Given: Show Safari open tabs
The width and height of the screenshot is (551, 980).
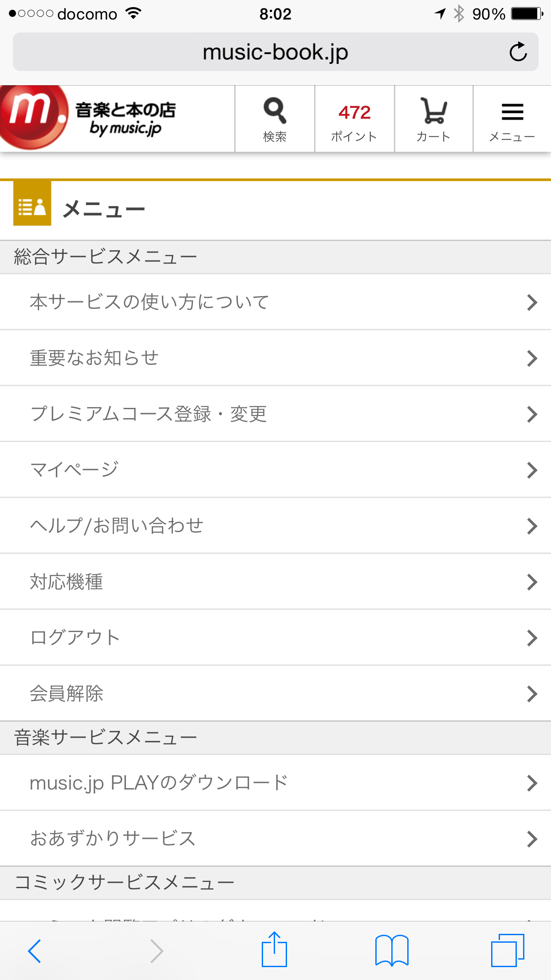Looking at the screenshot, I should [507, 949].
